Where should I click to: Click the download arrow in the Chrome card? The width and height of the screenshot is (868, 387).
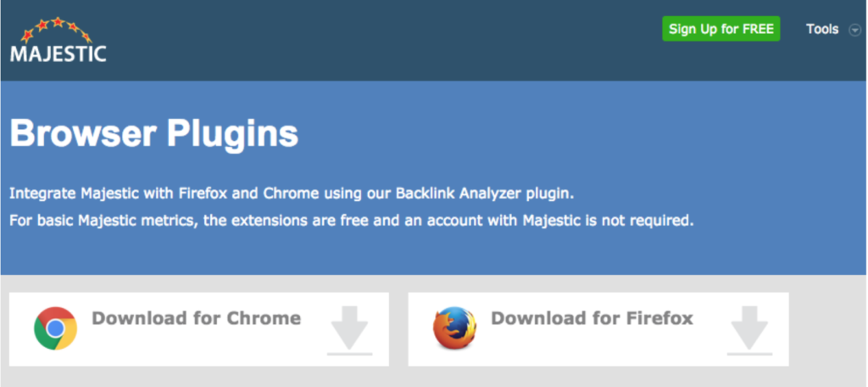(349, 327)
